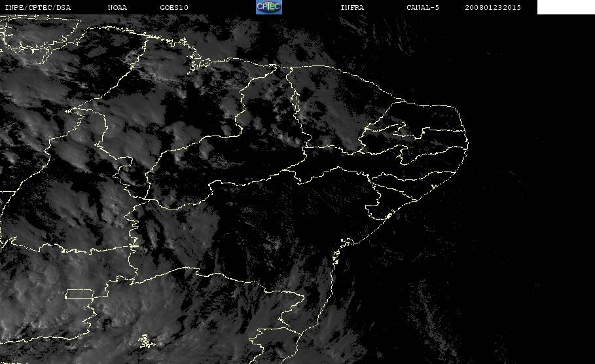
Task: Click the GOES10 satellite label
Action: point(174,7)
